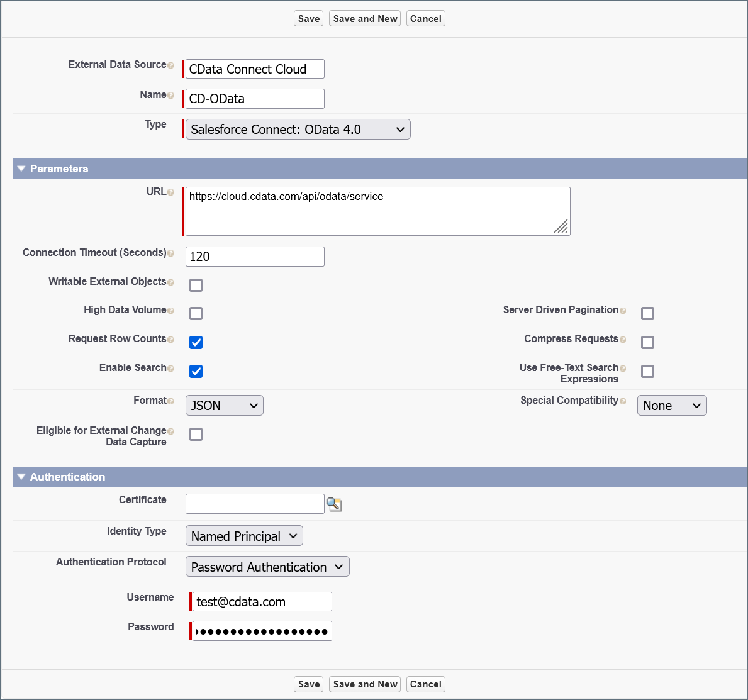Uncheck Request Row Counts

[196, 342]
